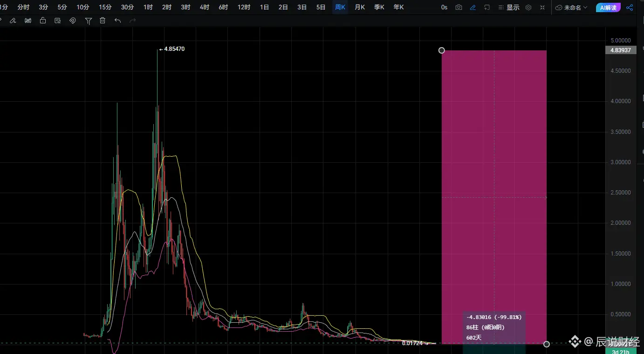644x354 pixels.
Task: Select the 6时 timeframe
Action: 223,7
